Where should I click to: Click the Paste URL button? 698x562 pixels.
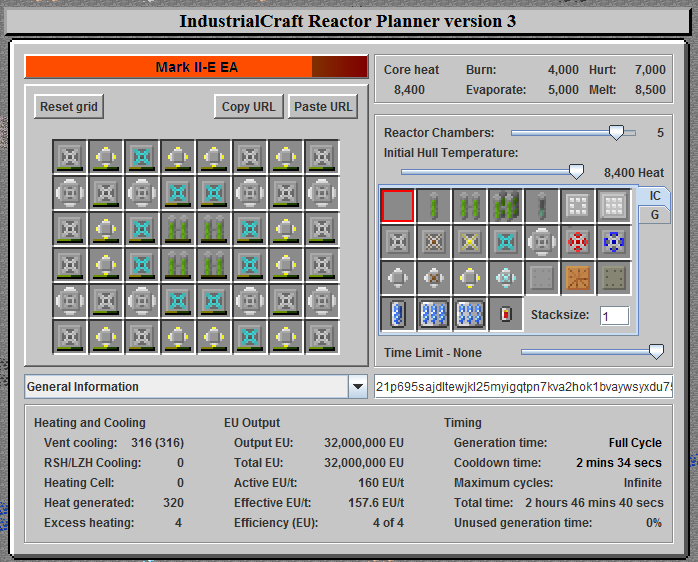coord(322,107)
